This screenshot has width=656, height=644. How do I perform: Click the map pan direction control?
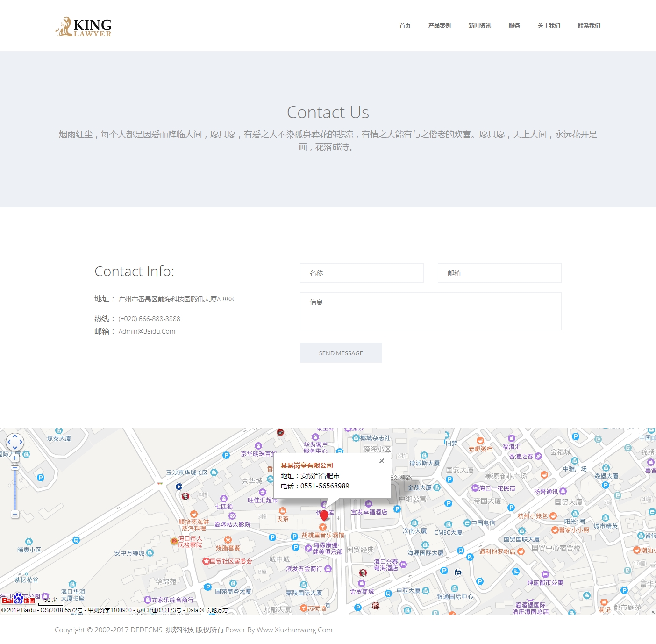point(15,442)
